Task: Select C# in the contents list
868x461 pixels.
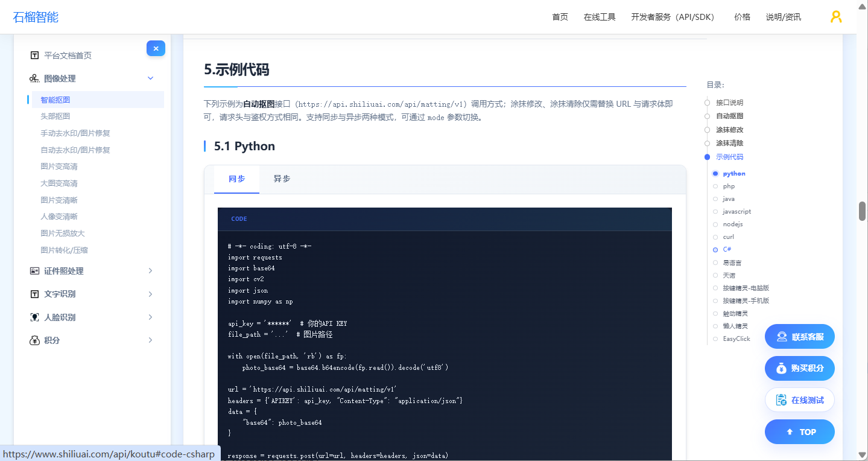Action: pos(727,250)
